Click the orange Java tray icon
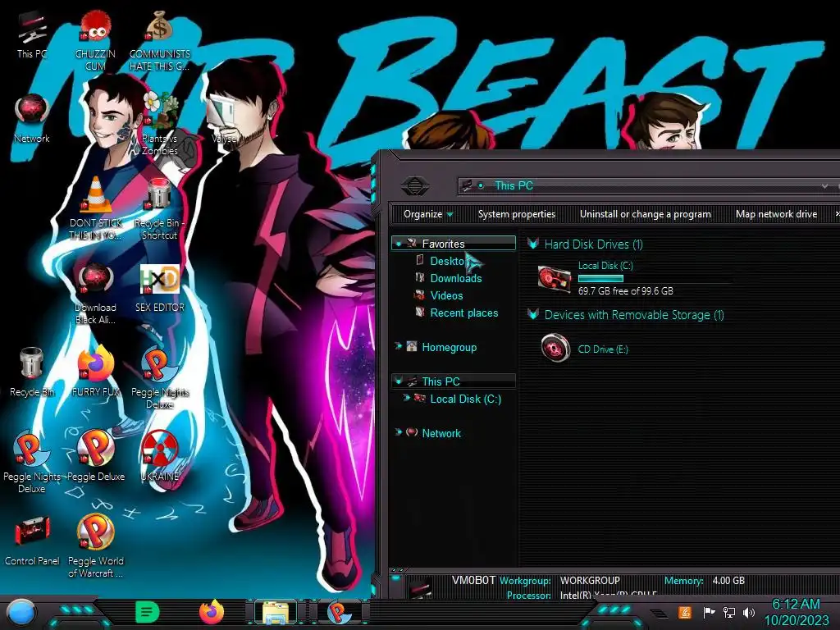Screen dimensions: 840x630 [x=685, y=612]
